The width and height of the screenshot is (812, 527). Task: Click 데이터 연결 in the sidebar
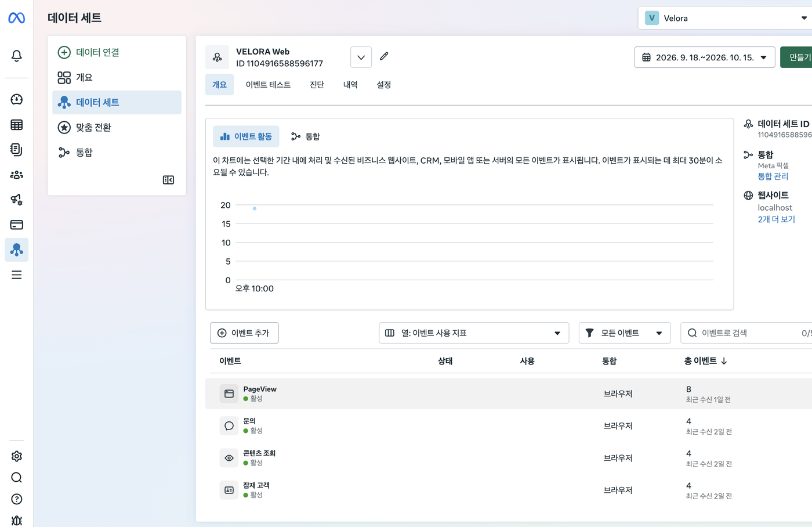click(117, 52)
